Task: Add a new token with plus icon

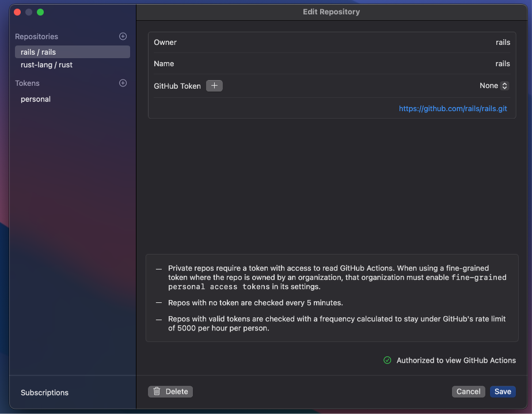Action: point(123,83)
